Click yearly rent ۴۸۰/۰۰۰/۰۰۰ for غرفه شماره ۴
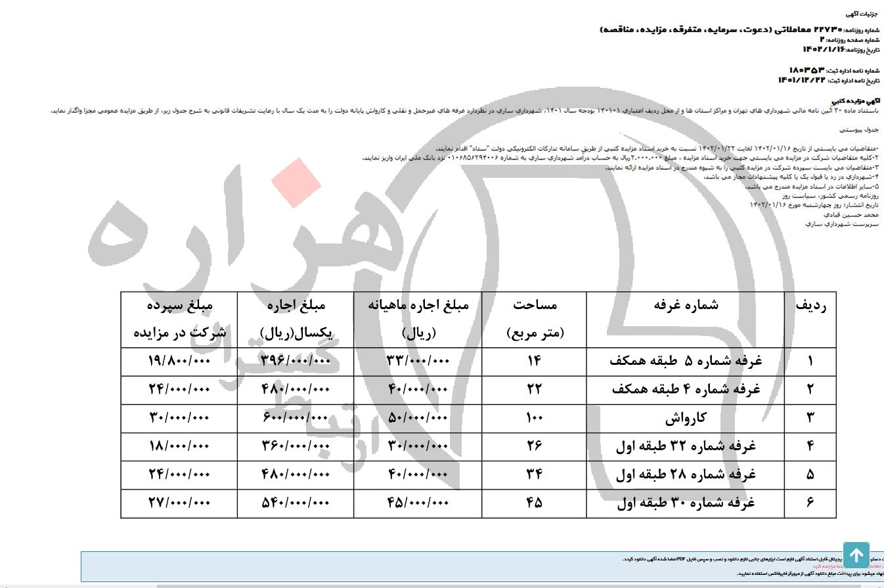Viewport: 884px width, 588px height. 296,390
